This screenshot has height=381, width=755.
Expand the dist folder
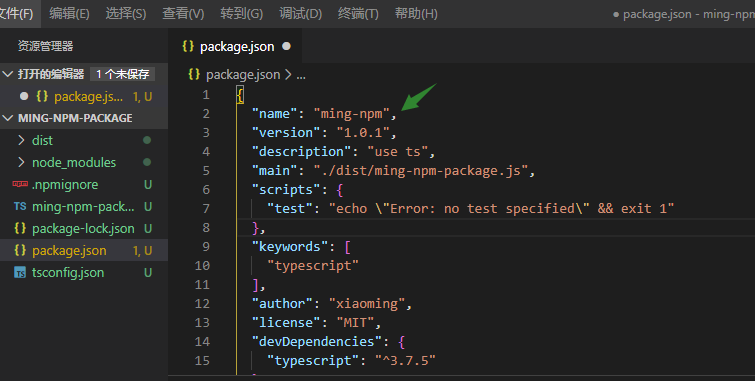point(21,140)
